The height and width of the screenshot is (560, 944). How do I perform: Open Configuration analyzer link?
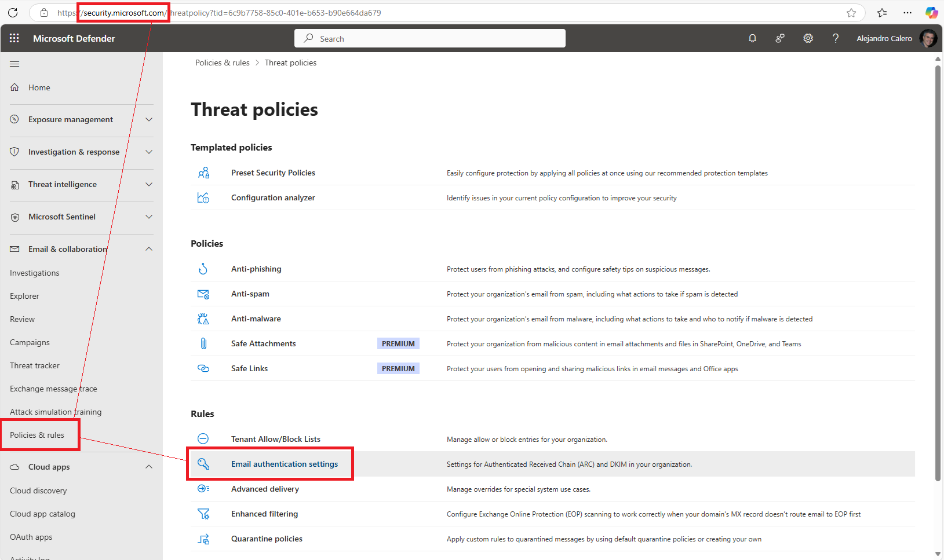pyautogui.click(x=273, y=197)
